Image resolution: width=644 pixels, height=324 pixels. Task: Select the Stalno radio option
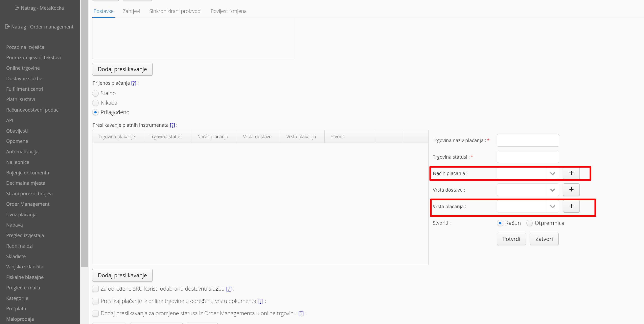(95, 93)
